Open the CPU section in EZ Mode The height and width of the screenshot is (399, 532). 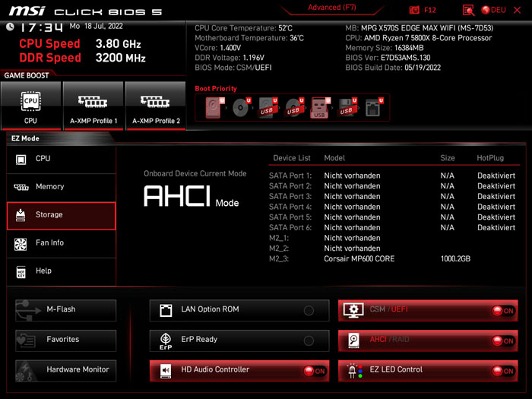pos(62,159)
